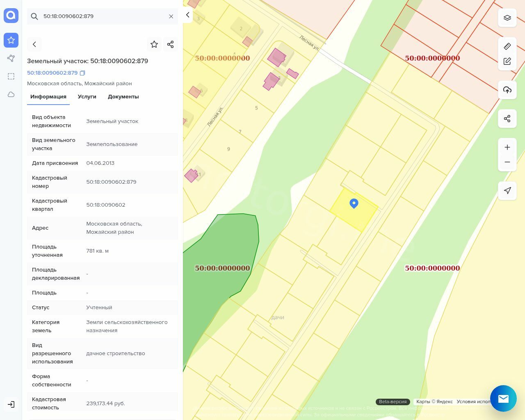Add parcel to favorites with star
525x420 pixels.
point(154,44)
